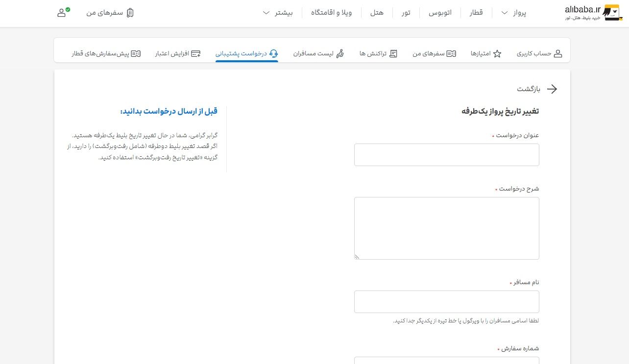Go to the هتل menu item
The height and width of the screenshot is (364, 629).
coord(377,13)
